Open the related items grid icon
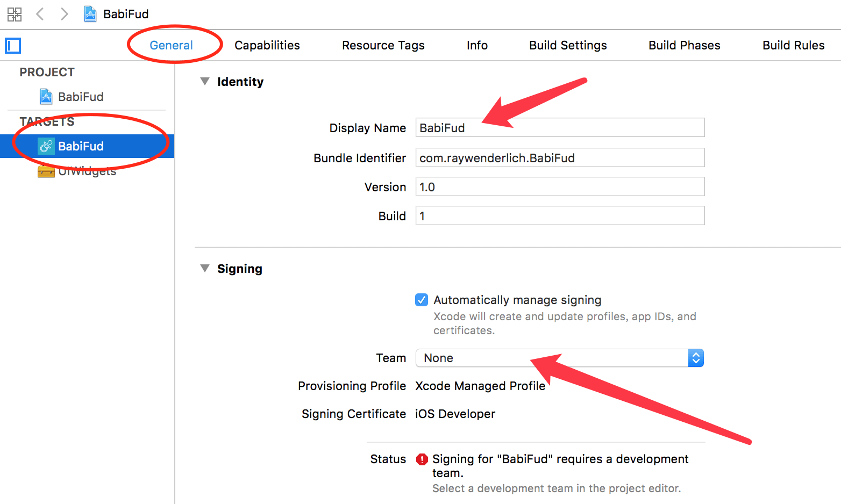Image resolution: width=841 pixels, height=504 pixels. click(x=15, y=14)
